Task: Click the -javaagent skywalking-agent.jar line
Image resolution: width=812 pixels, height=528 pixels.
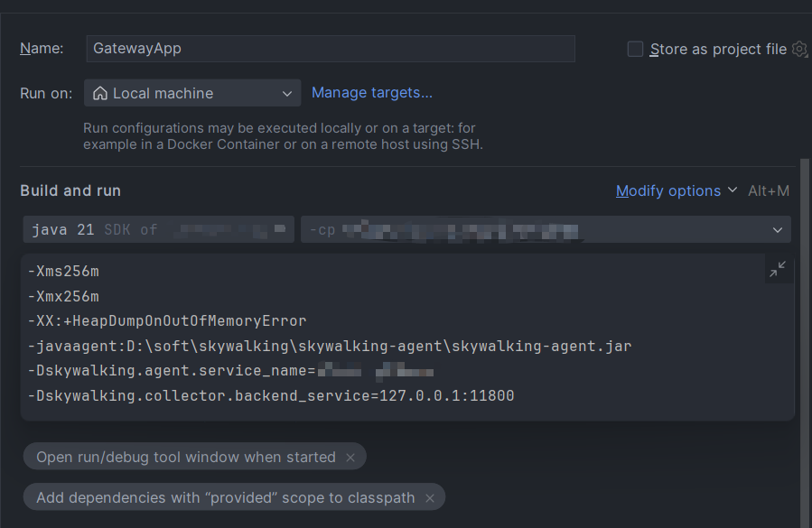Action: pyautogui.click(x=330, y=346)
